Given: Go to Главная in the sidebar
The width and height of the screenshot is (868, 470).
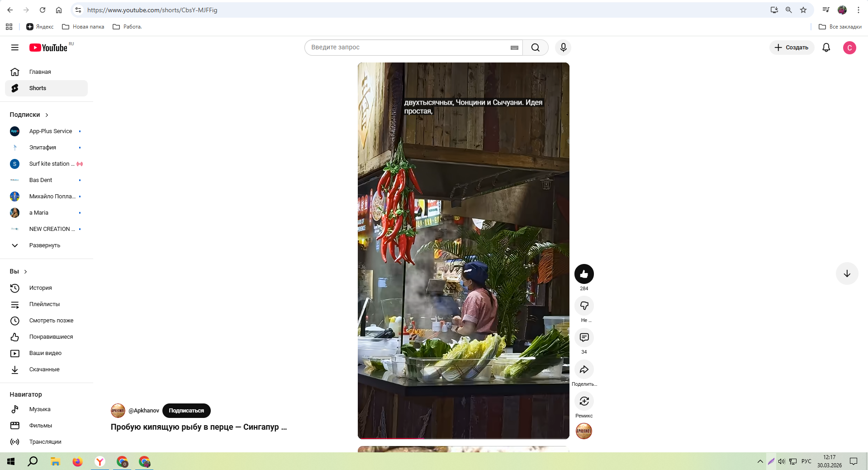Looking at the screenshot, I should pos(46,72).
